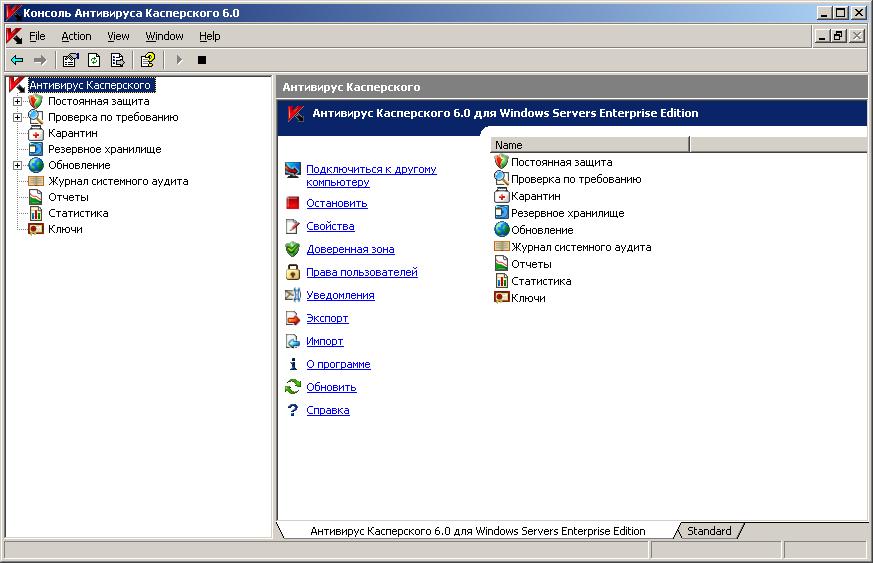The height and width of the screenshot is (563, 873).
Task: Click the Статистика chart icon in the tree
Action: [36, 213]
